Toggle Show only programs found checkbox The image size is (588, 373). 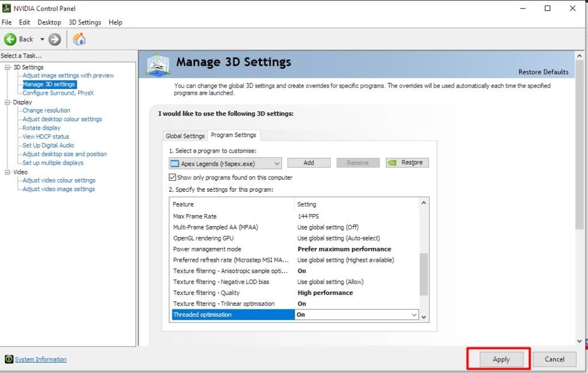172,177
